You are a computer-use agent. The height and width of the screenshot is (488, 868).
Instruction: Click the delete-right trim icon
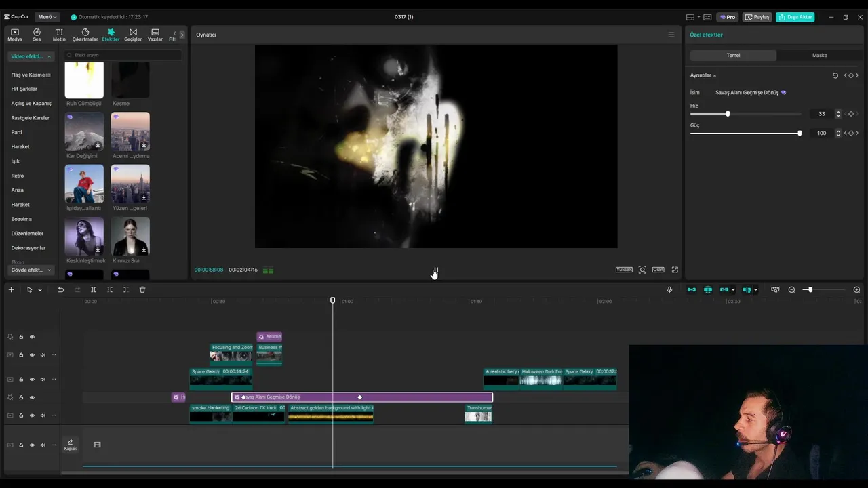[125, 289]
